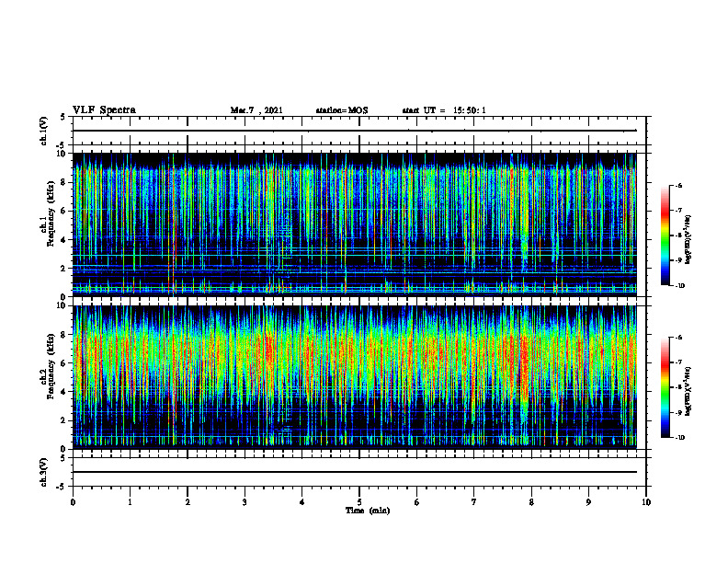The width and height of the screenshot is (728, 563).
Task: Click the "8" tick on the time axis
Action: click(531, 502)
